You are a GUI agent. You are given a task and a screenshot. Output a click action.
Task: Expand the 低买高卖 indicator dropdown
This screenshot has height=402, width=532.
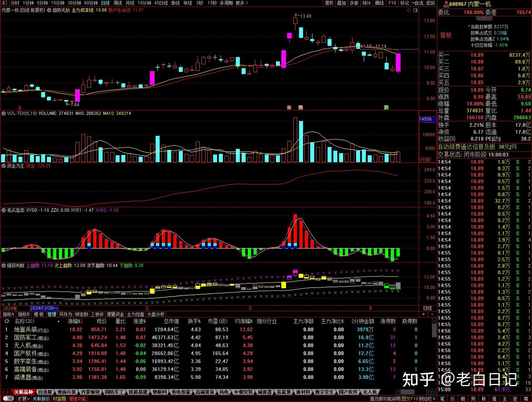click(4, 210)
